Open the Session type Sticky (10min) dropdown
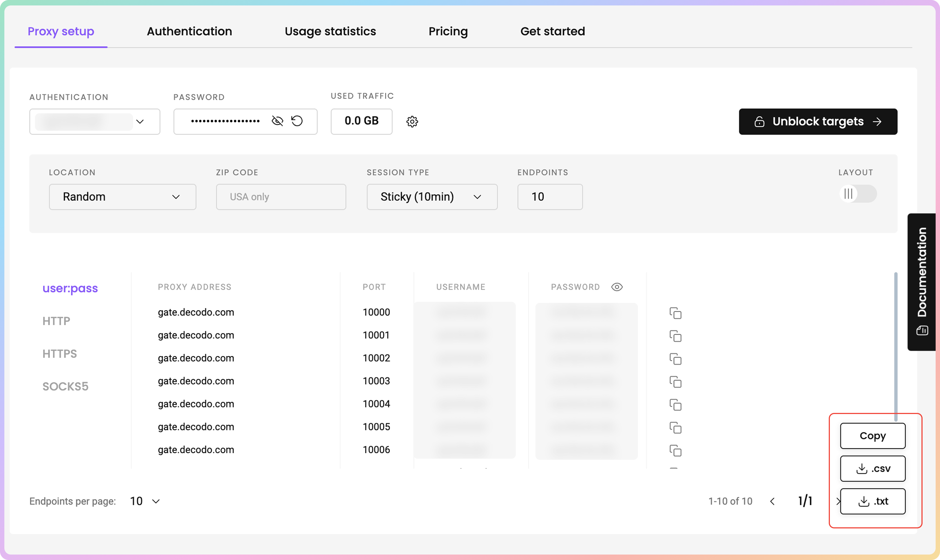The width and height of the screenshot is (940, 560). point(432,197)
